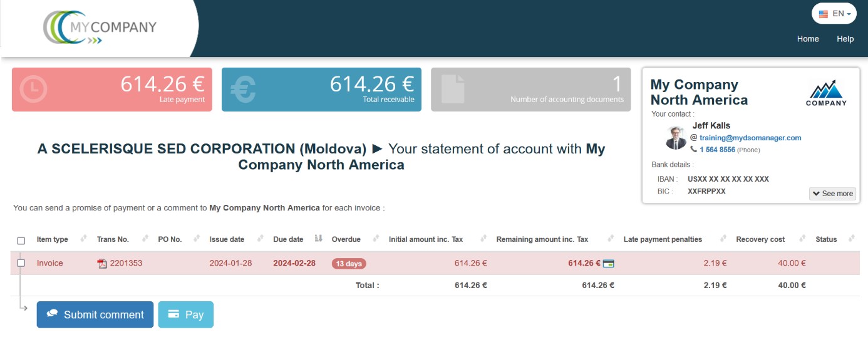The height and width of the screenshot is (342, 868).
Task: Click the sort icon next to Due date
Action: click(318, 239)
